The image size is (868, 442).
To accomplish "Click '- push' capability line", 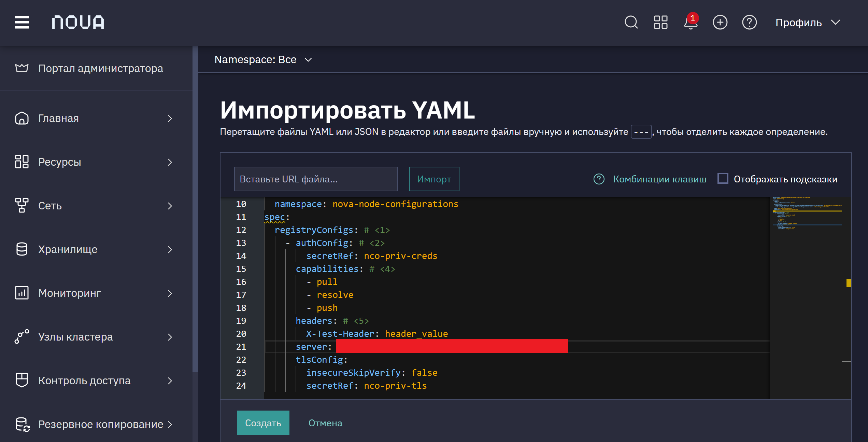I will 322,308.
